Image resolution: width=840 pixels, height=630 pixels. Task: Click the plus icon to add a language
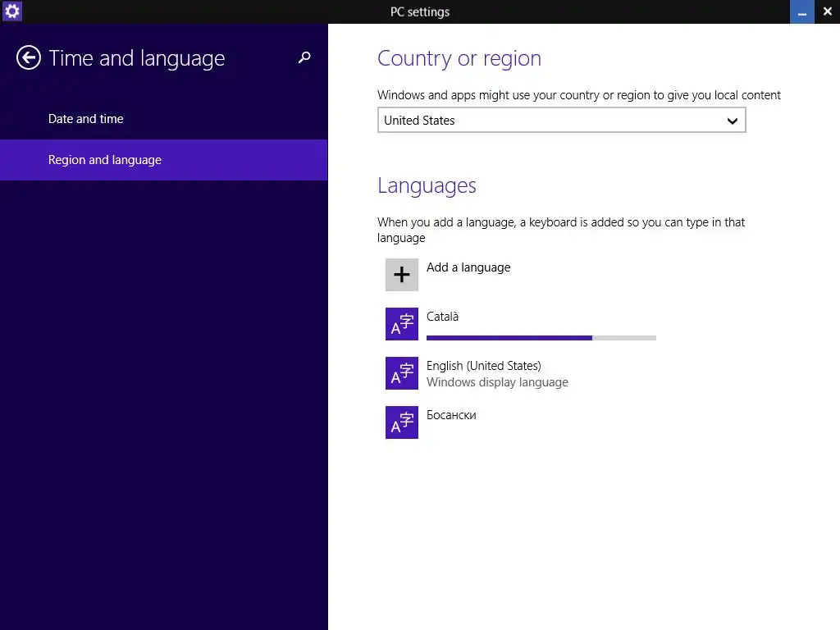(x=402, y=275)
